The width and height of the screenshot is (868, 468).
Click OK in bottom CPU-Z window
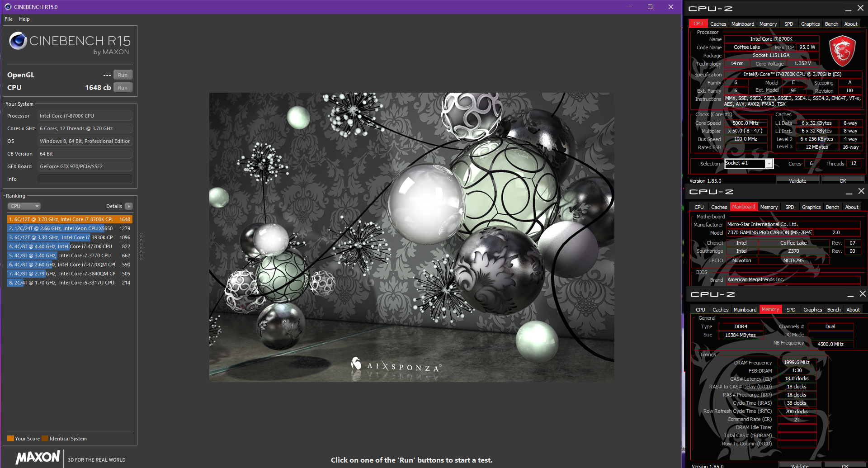(x=845, y=465)
